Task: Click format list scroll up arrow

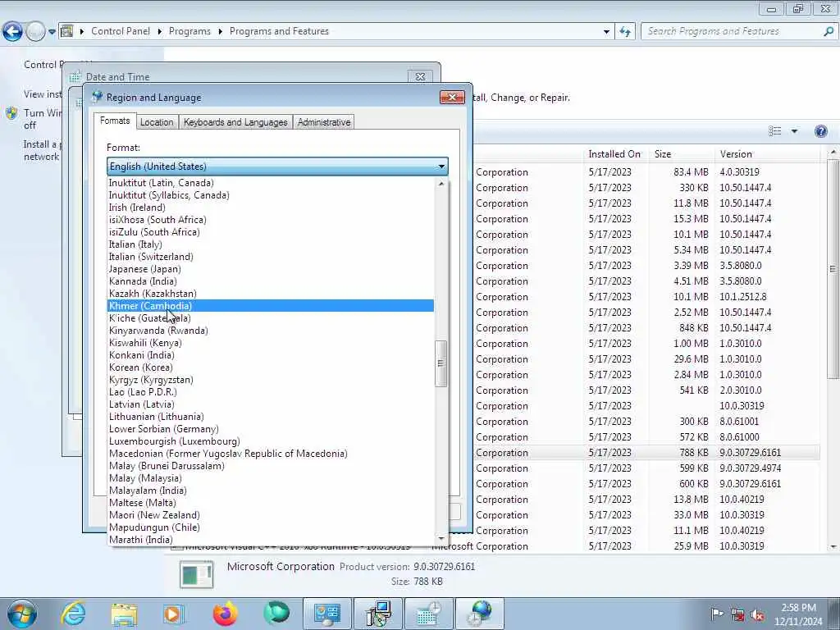Action: [441, 184]
